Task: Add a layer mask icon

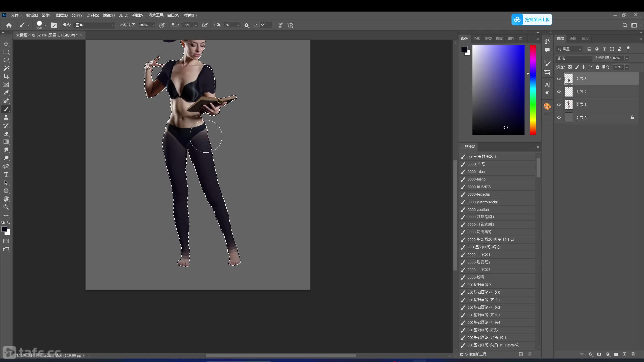Action: point(599,354)
